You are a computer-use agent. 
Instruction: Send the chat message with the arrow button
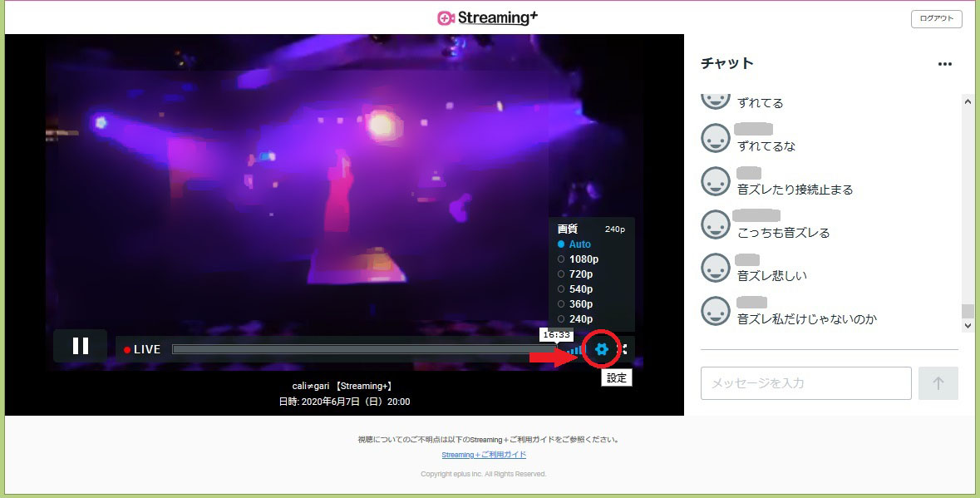click(x=938, y=383)
